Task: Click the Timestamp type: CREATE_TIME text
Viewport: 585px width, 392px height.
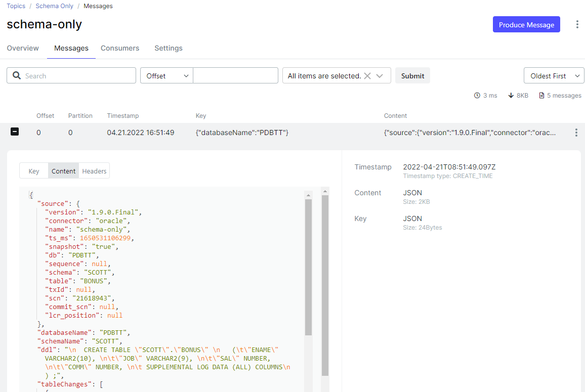Action: point(448,176)
